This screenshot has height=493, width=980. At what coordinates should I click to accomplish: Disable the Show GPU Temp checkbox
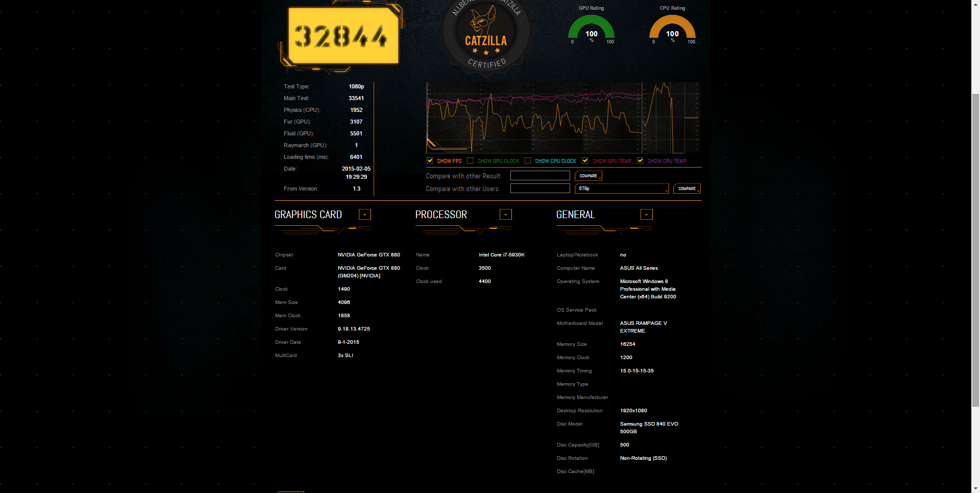click(585, 161)
